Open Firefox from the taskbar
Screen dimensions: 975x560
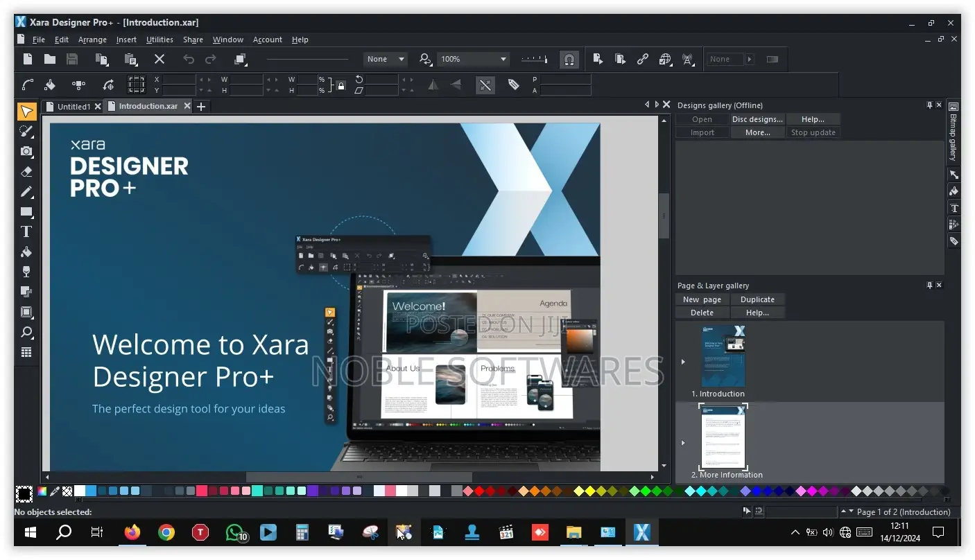coord(132,532)
